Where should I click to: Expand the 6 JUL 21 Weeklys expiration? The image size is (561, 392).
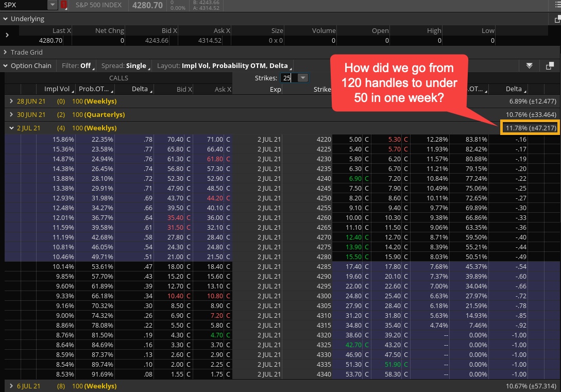[12, 386]
